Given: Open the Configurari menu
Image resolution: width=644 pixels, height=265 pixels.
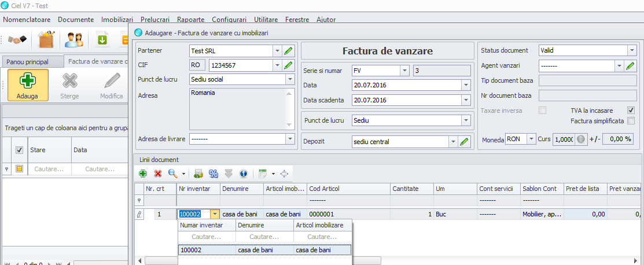Looking at the screenshot, I should click(229, 19).
